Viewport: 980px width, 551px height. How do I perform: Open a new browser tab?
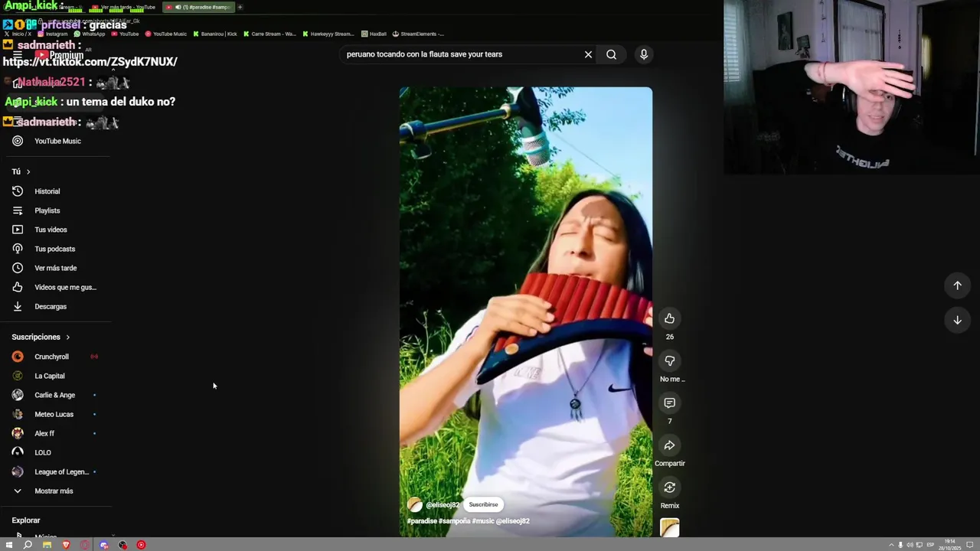(x=240, y=7)
